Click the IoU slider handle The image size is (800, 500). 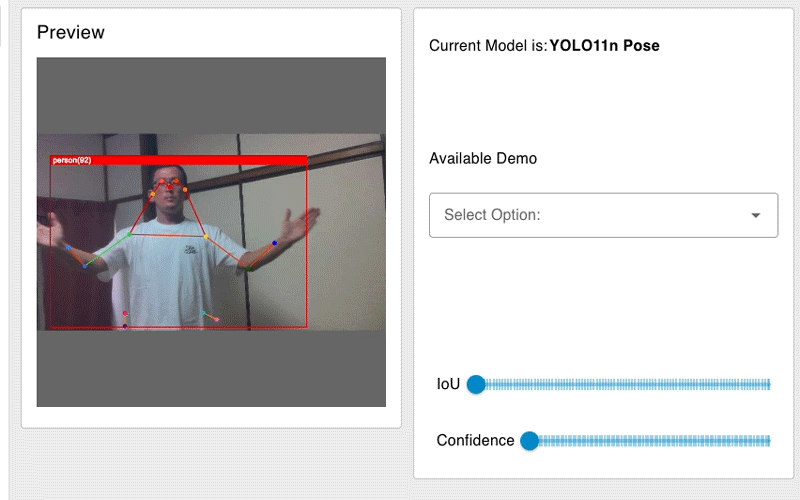click(x=476, y=384)
